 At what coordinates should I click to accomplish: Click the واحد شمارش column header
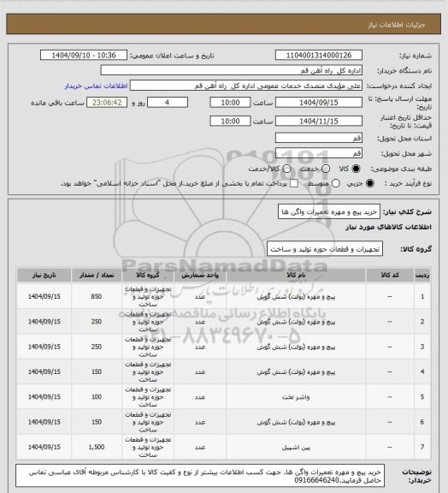pos(200,275)
